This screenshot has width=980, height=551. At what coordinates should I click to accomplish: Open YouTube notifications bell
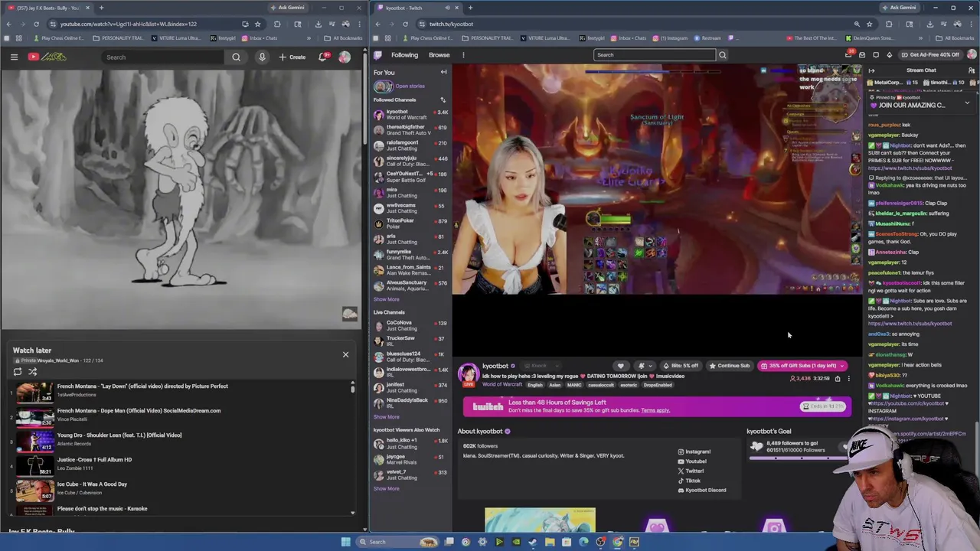(x=323, y=57)
